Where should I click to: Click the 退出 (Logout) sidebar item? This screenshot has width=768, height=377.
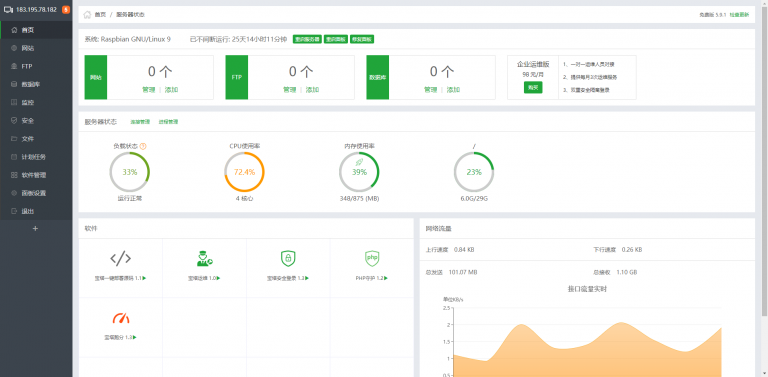point(36,211)
